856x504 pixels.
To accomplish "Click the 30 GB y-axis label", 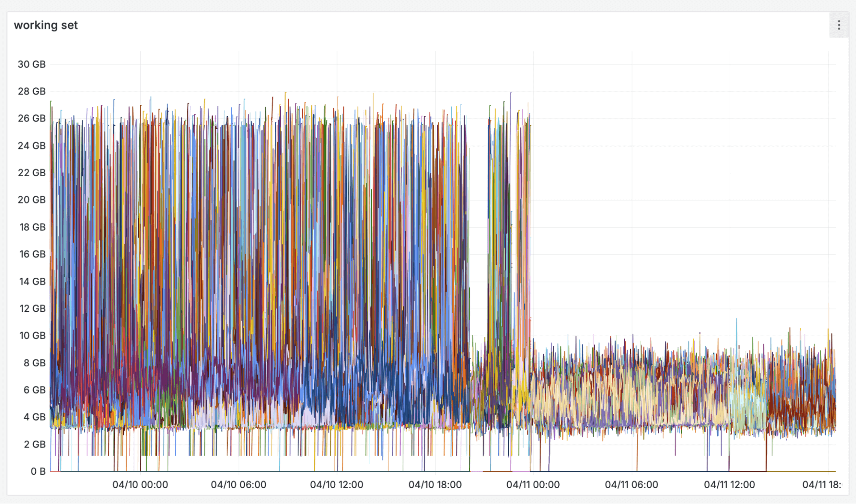I will [x=31, y=64].
